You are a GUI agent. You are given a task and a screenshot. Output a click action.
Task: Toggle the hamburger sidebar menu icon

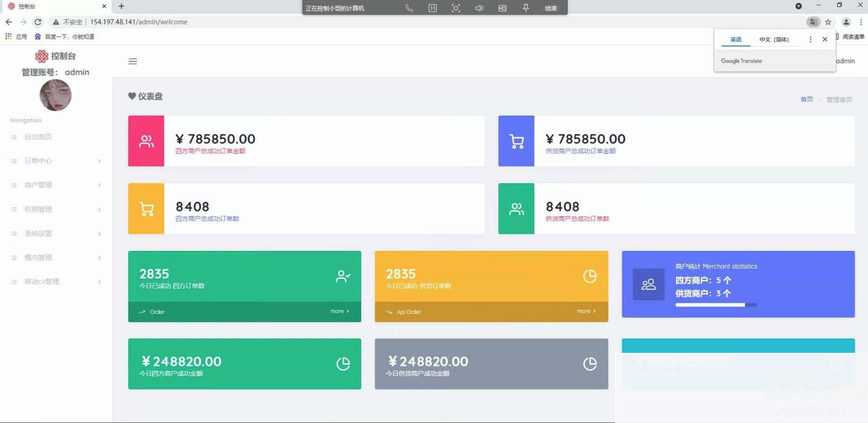[133, 62]
